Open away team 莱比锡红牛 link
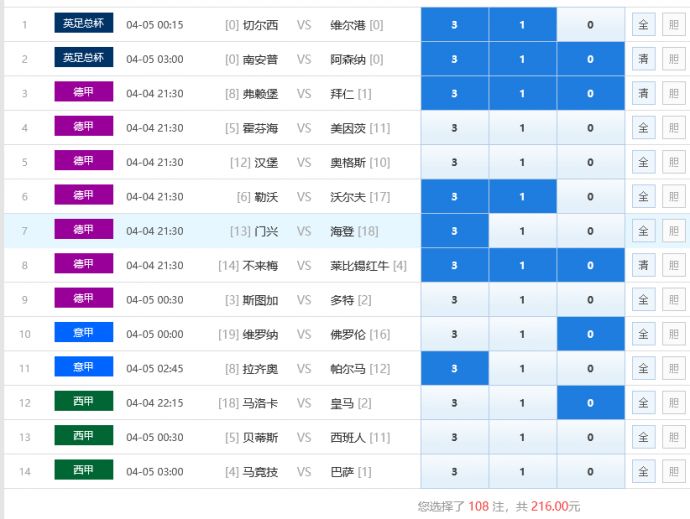The width and height of the screenshot is (690, 519). [x=360, y=266]
